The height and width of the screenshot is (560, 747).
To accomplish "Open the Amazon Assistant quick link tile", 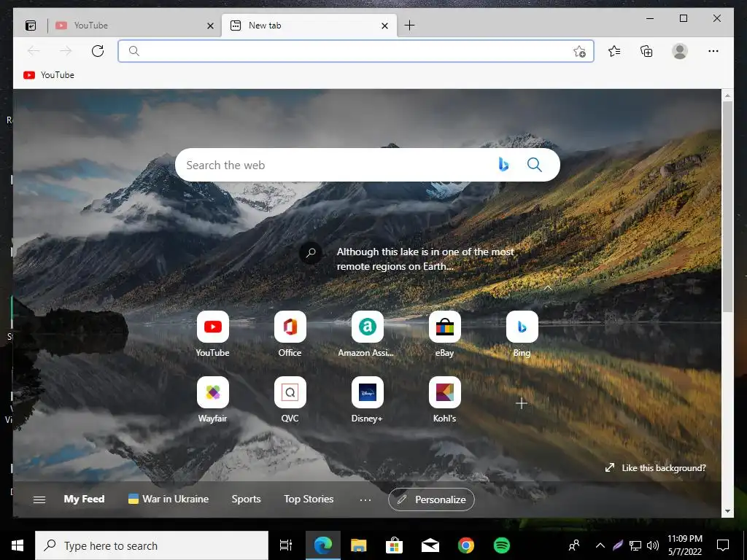I will coord(366,334).
